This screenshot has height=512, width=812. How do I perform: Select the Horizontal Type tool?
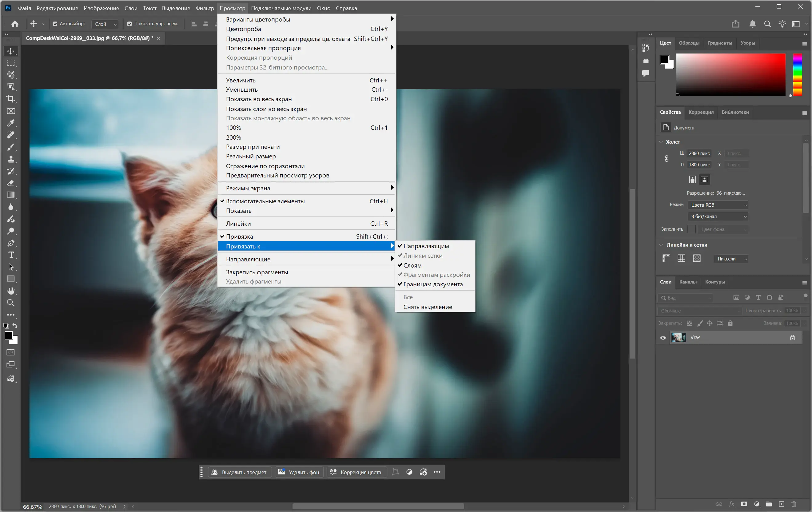[11, 255]
